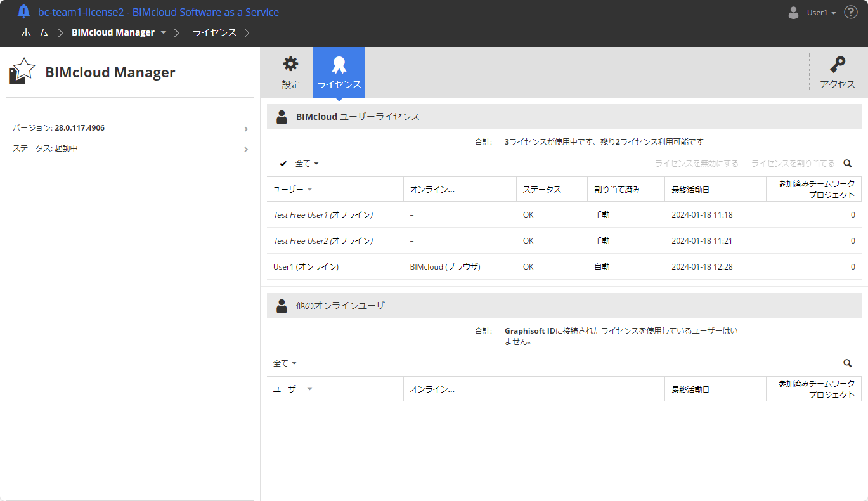Viewport: 868px width, 501px height.
Task: Sort licenses by ユーザー column header
Action: coord(288,189)
